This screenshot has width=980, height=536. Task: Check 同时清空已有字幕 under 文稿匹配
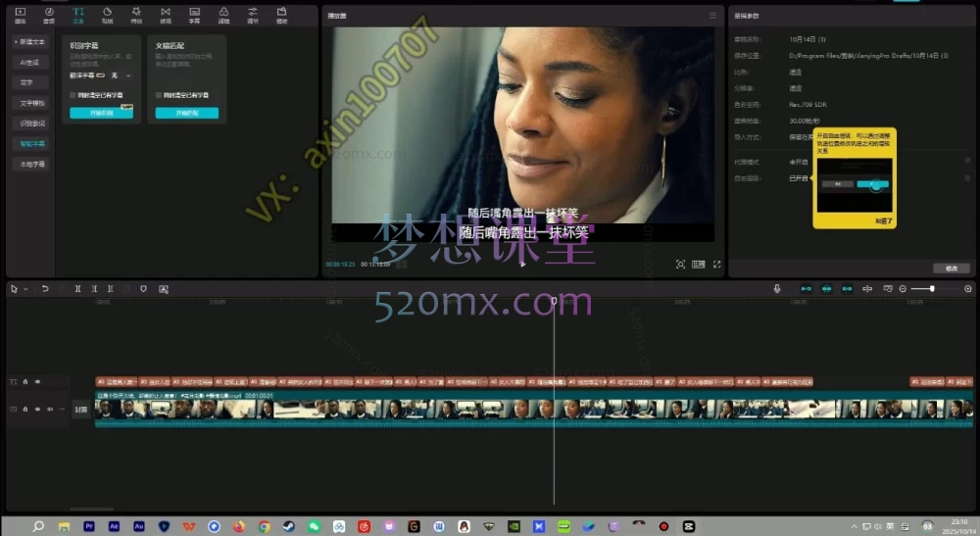point(159,95)
